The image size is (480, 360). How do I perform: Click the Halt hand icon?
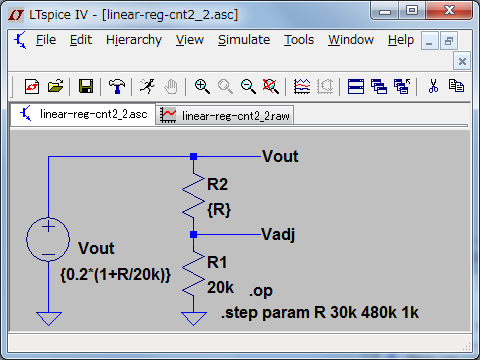(171, 87)
